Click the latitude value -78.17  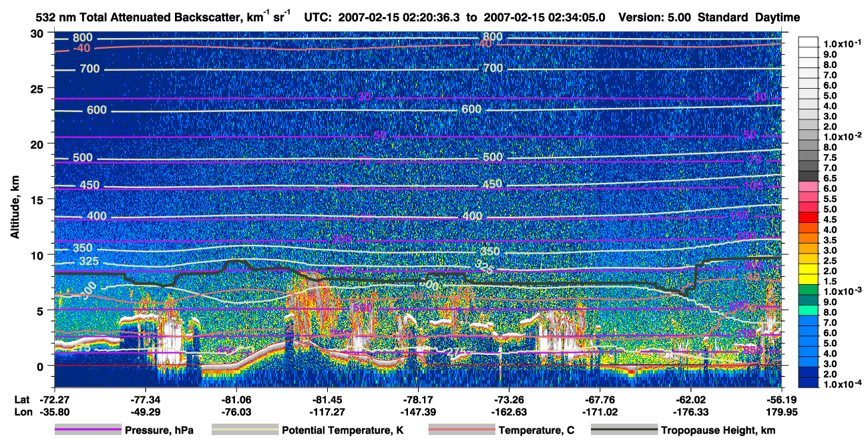point(418,399)
